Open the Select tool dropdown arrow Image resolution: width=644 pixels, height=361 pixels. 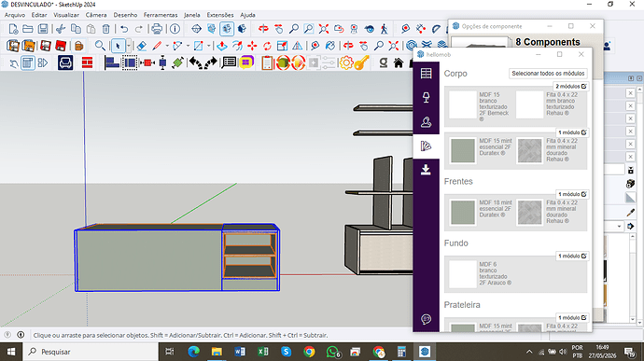(x=129, y=46)
